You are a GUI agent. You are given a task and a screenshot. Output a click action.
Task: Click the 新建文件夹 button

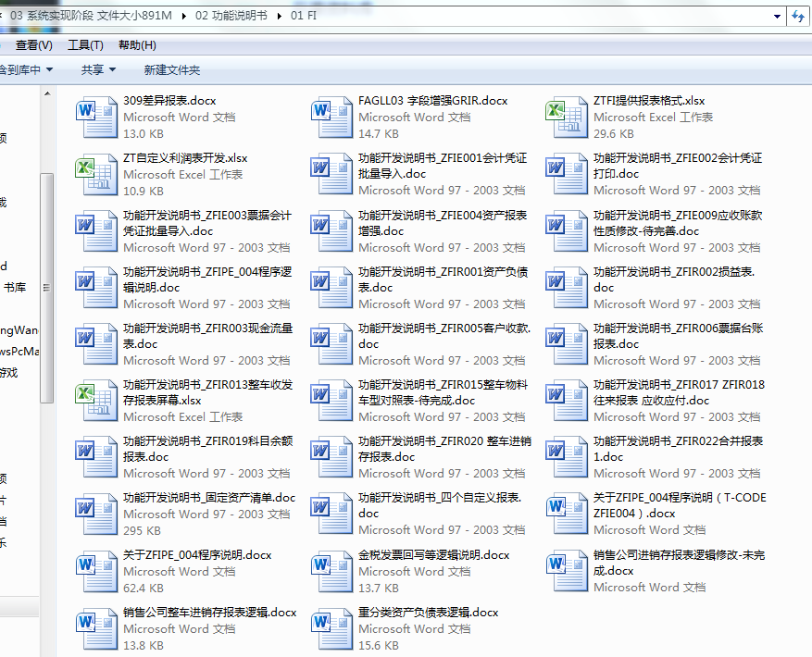pos(171,69)
